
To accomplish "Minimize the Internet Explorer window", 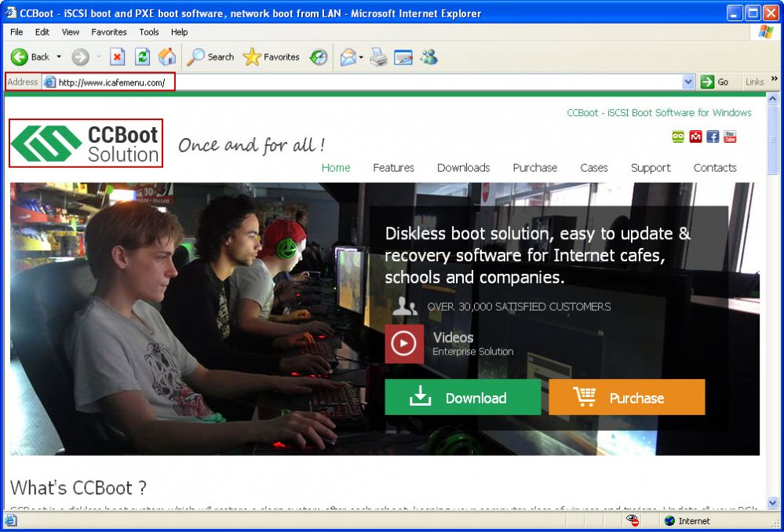I will tap(735, 13).
